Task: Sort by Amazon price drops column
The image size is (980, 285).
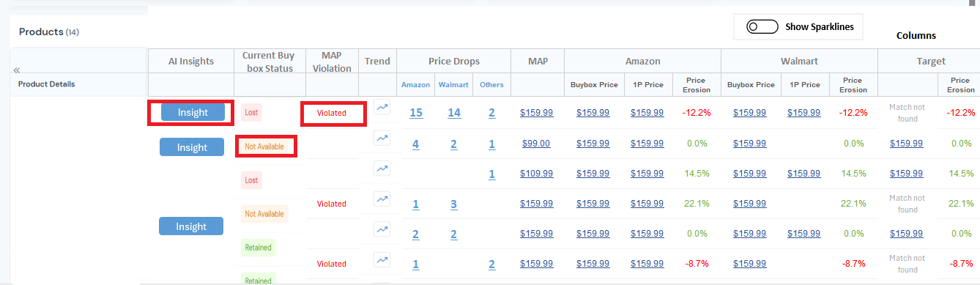Action: (415, 84)
